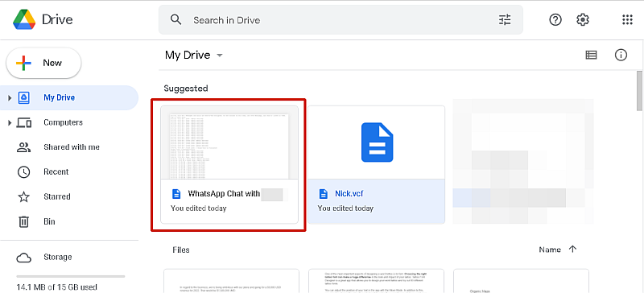Click the large document icon on Nick.vcf card
Viewport: 644px width, 293px height.
[x=377, y=142]
